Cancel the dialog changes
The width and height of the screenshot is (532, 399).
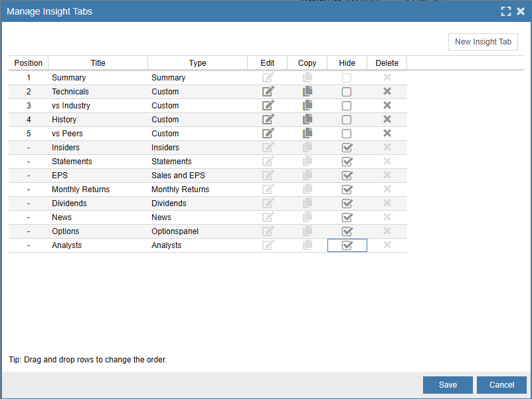click(x=501, y=385)
